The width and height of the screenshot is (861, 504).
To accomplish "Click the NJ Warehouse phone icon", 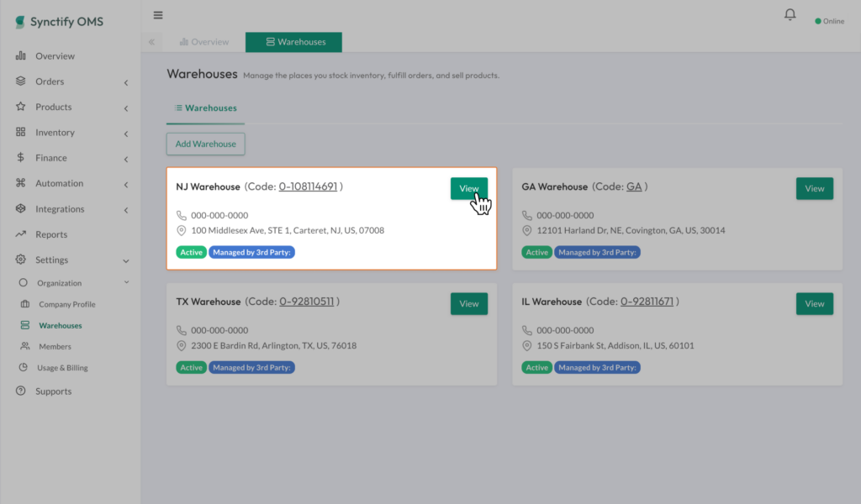I will click(x=182, y=216).
